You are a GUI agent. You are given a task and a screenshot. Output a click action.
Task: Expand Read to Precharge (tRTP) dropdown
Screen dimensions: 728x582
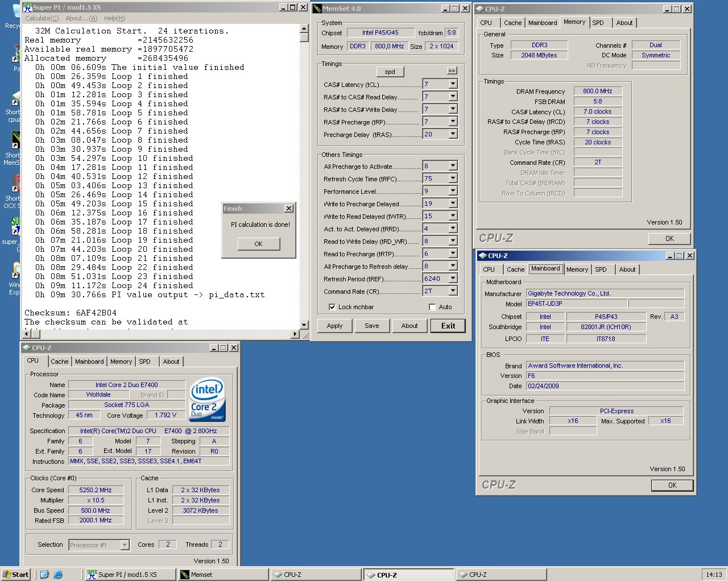click(x=453, y=253)
